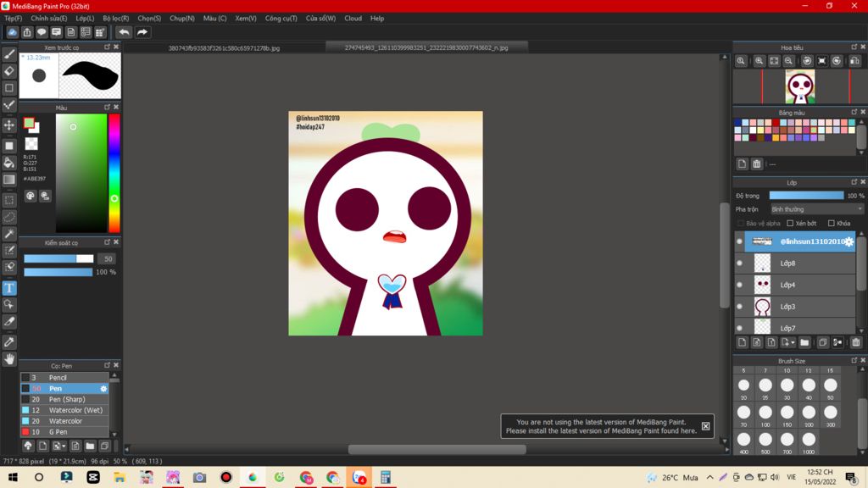
Task: Click the cloud save icon in toolbar
Action: (x=12, y=32)
